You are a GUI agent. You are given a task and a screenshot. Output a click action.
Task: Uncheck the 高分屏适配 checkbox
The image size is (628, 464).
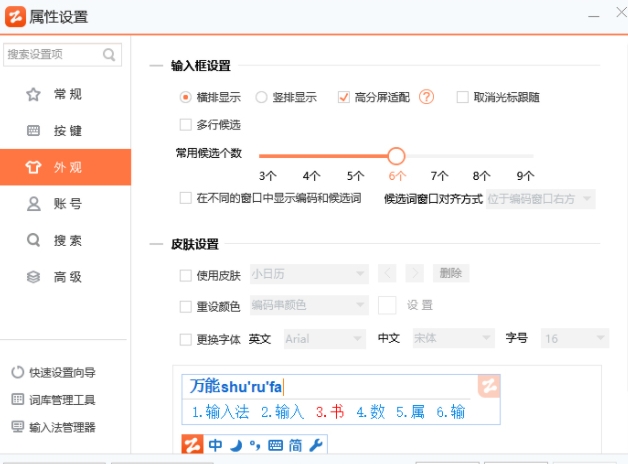tap(344, 97)
